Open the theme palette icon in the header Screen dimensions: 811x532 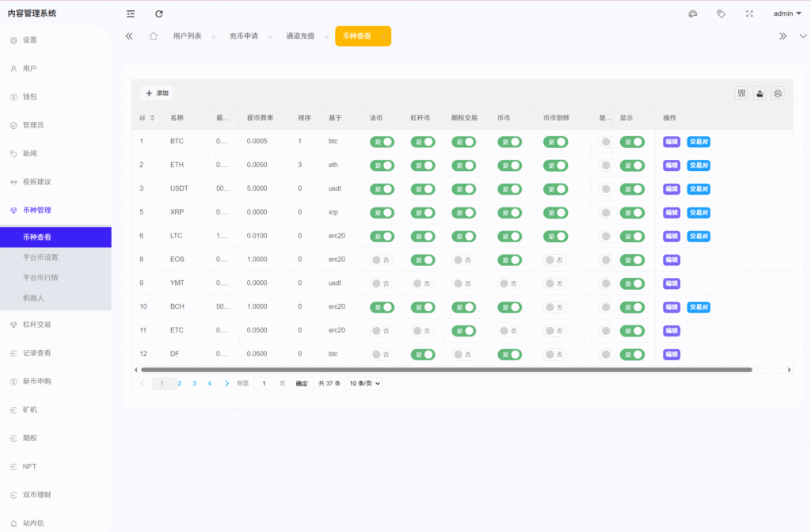pyautogui.click(x=693, y=13)
